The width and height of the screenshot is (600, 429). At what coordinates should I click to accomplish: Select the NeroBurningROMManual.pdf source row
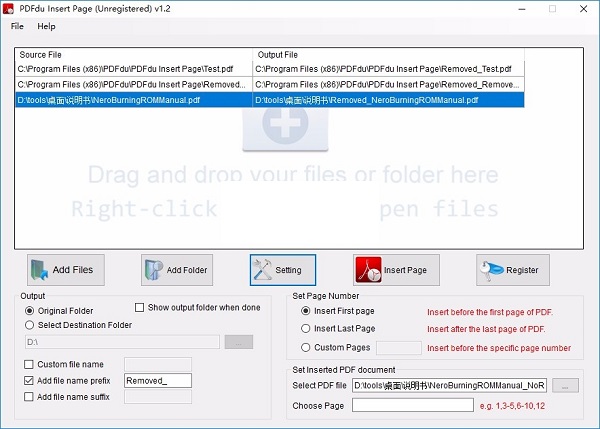coord(134,100)
